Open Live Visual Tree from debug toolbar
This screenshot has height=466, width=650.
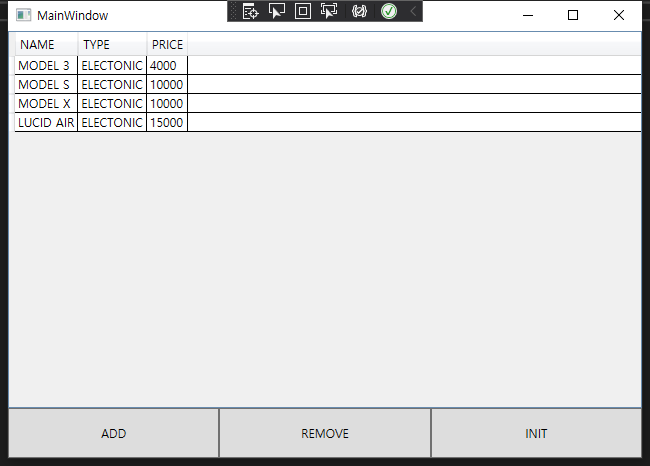coord(250,12)
